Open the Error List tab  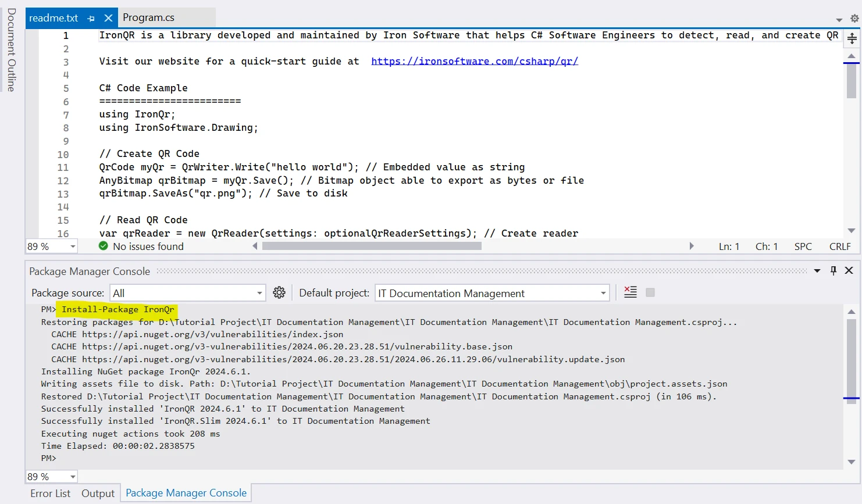[x=50, y=494]
